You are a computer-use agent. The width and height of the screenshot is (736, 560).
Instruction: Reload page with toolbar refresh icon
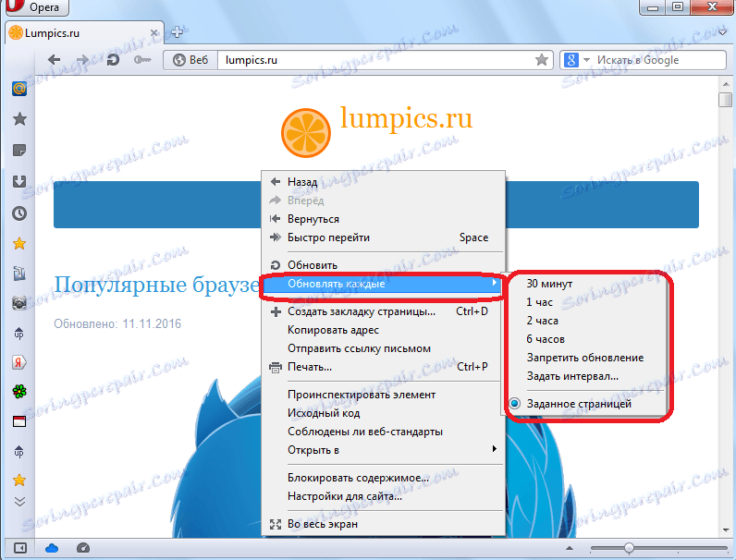pos(113,59)
